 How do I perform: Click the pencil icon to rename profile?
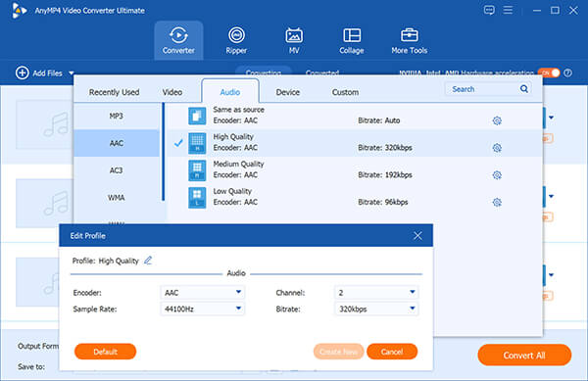[148, 261]
